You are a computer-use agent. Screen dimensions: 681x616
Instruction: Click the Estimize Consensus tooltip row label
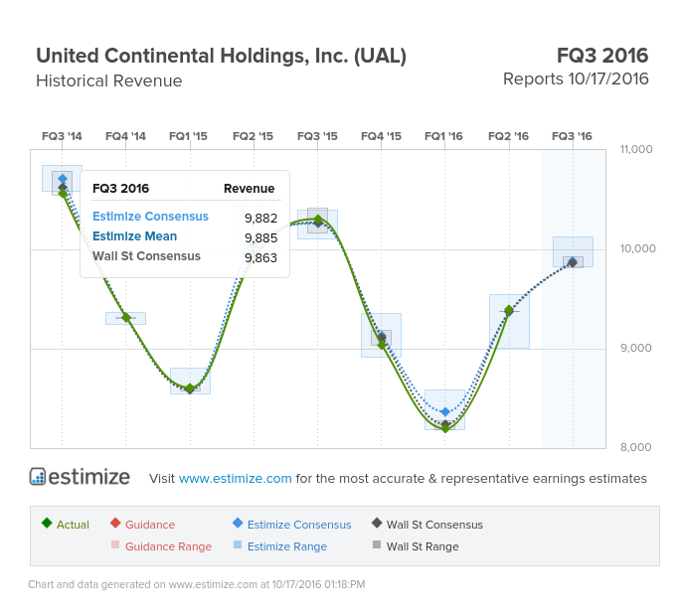[x=150, y=217]
